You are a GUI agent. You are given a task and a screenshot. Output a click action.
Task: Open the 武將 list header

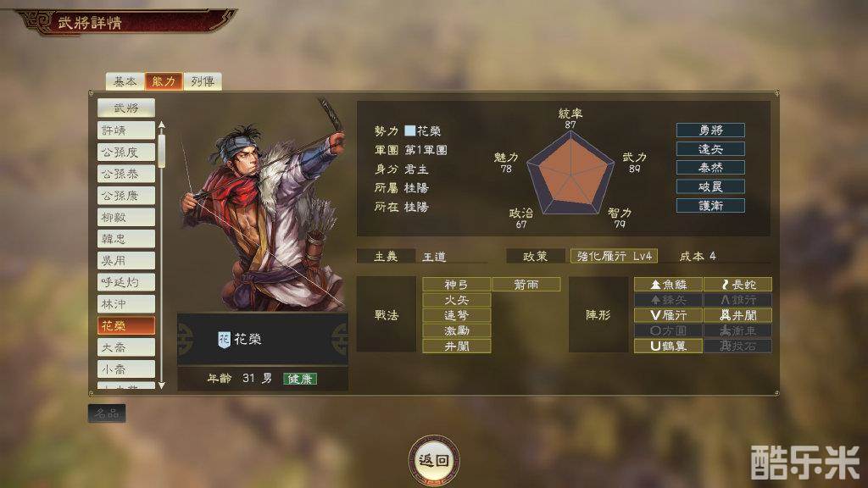[126, 108]
